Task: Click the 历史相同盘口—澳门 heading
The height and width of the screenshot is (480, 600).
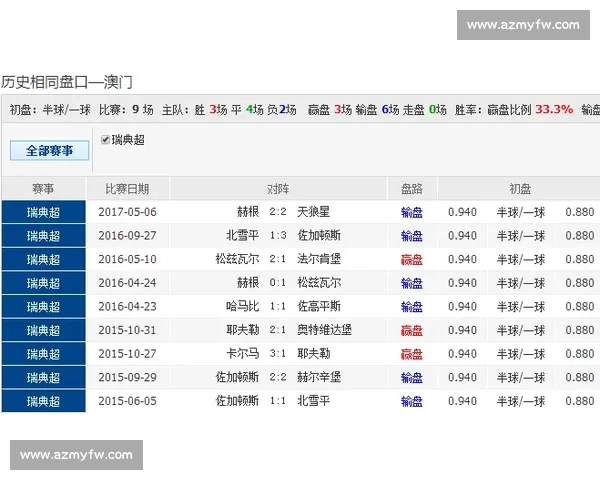Action: pos(67,82)
